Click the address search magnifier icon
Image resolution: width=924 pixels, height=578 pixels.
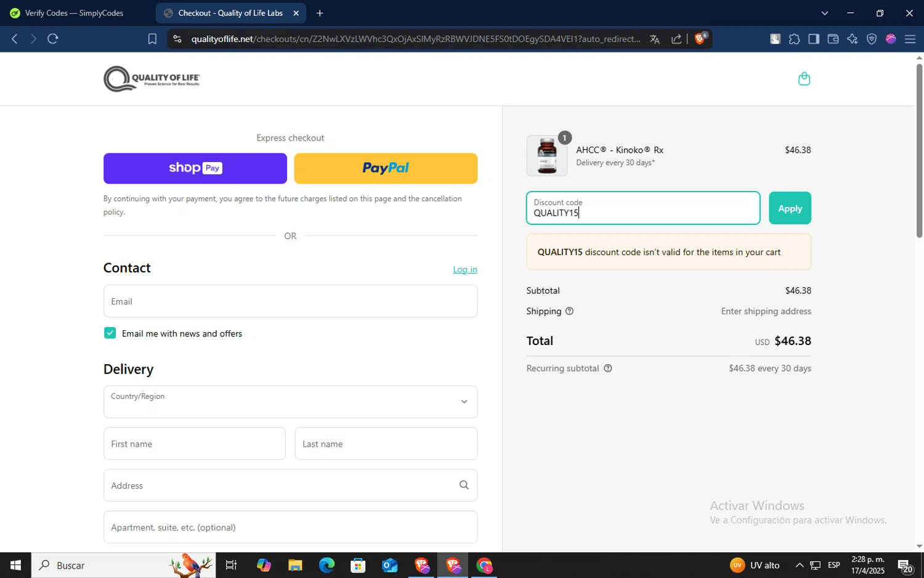coord(464,485)
